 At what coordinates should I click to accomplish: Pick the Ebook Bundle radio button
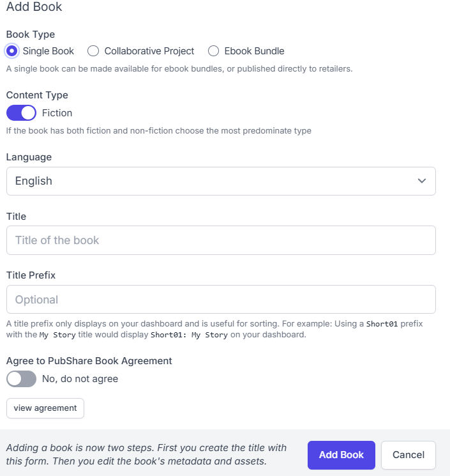pyautogui.click(x=213, y=51)
